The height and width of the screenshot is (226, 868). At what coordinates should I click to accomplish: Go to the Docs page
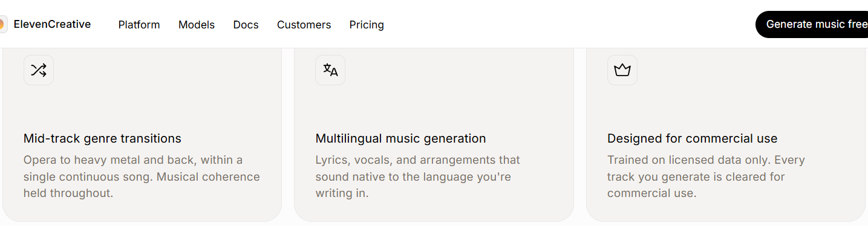pyautogui.click(x=246, y=25)
